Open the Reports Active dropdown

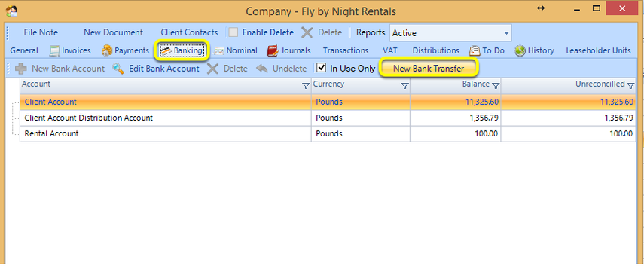pos(506,33)
